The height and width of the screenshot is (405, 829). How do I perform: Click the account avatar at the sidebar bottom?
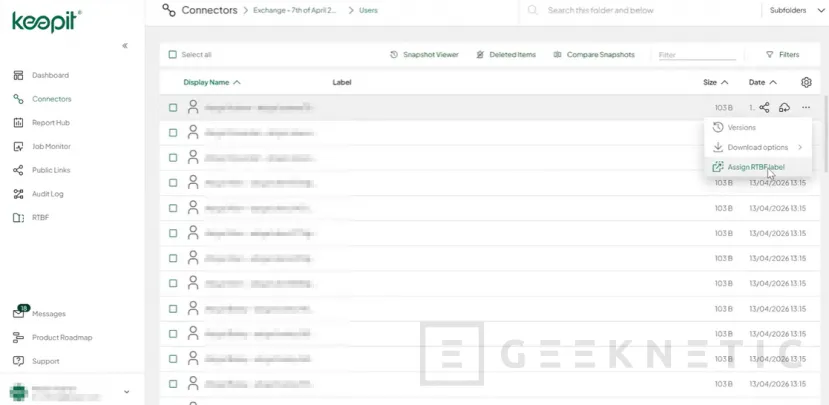[x=19, y=392]
